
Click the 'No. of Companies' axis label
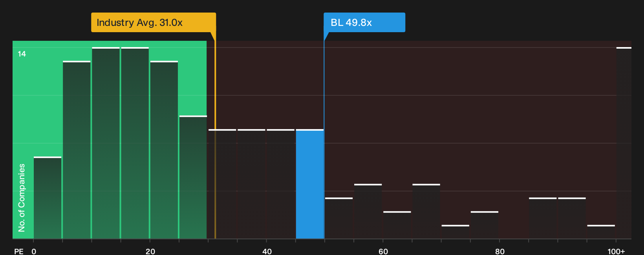coord(22,198)
